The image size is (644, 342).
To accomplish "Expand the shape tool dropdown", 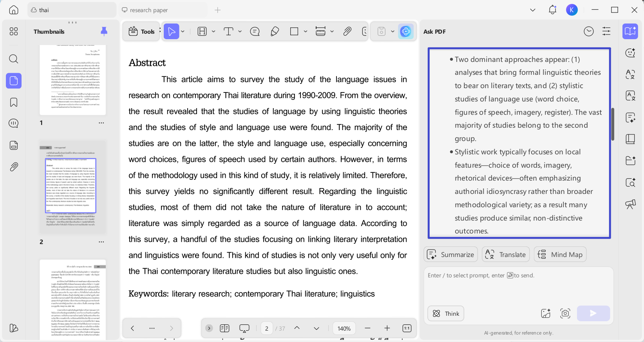I will point(306,31).
